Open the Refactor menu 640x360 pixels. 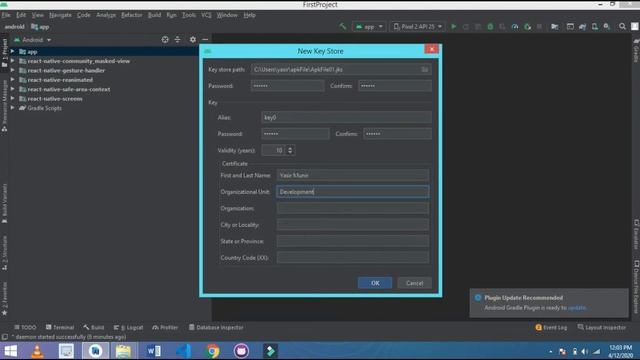point(131,15)
